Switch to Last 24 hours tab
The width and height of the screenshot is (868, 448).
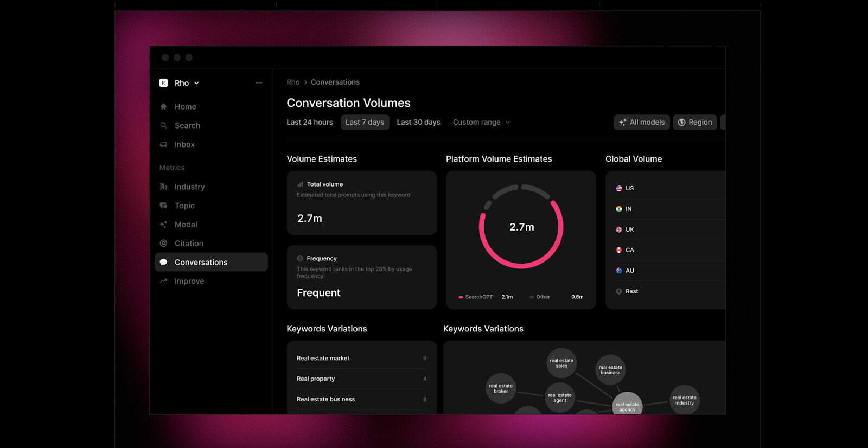point(309,123)
